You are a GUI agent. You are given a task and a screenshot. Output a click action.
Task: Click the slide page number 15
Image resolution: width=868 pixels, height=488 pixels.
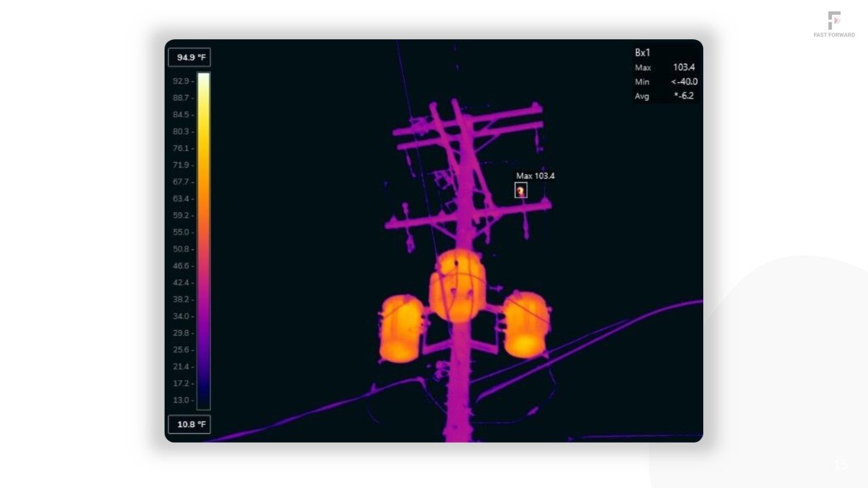coord(841,465)
